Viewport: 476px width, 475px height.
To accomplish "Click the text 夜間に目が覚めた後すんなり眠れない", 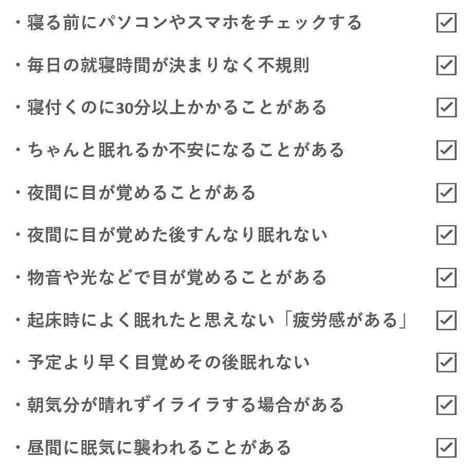I will coord(177,235).
